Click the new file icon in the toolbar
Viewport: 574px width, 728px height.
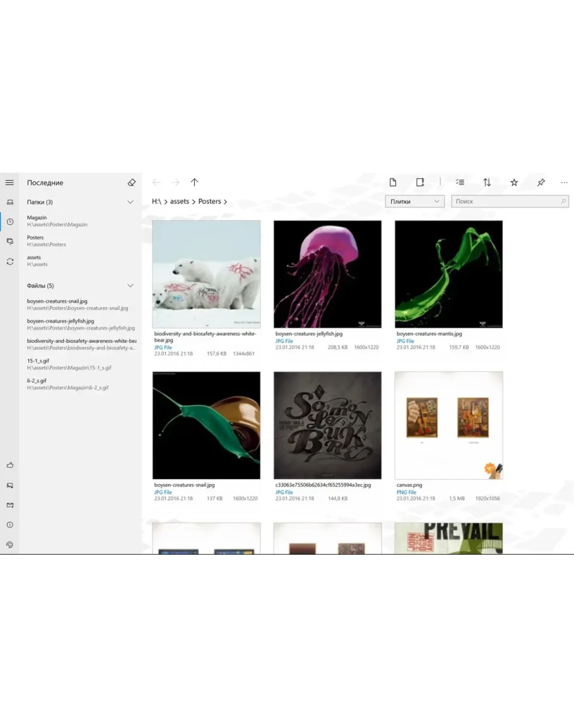[393, 183]
